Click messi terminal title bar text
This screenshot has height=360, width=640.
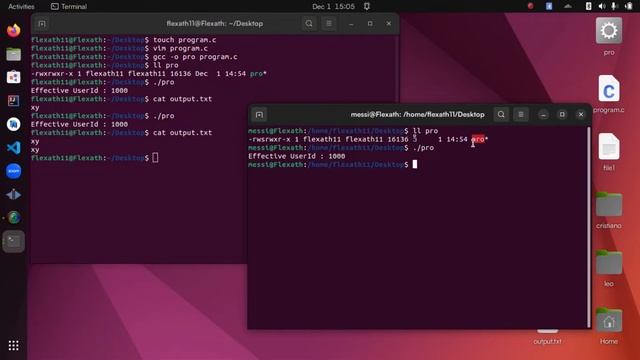(x=417, y=115)
